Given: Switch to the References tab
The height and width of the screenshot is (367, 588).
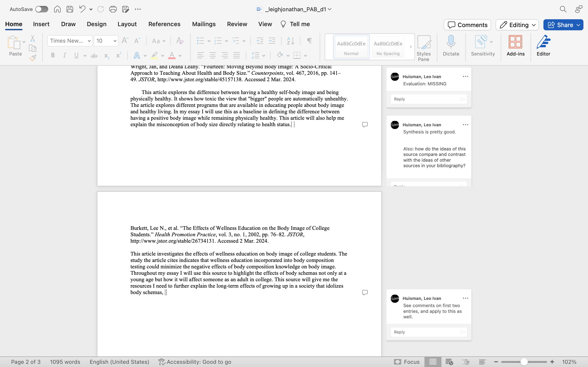Looking at the screenshot, I should (164, 24).
